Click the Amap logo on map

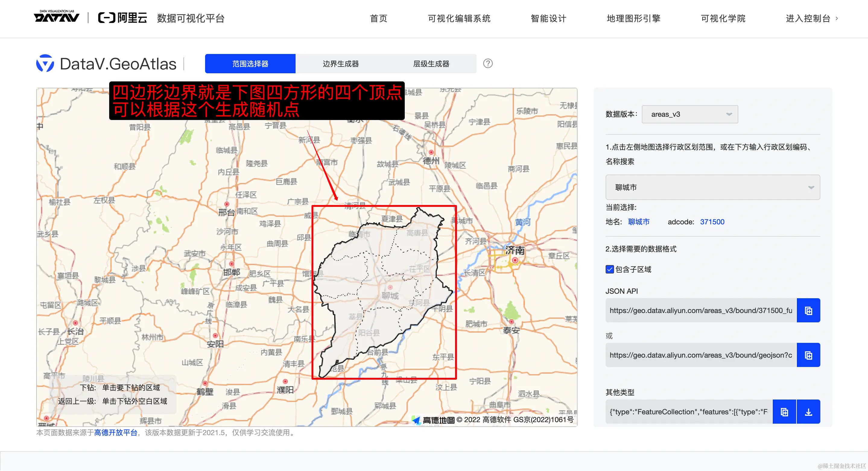tap(433, 420)
